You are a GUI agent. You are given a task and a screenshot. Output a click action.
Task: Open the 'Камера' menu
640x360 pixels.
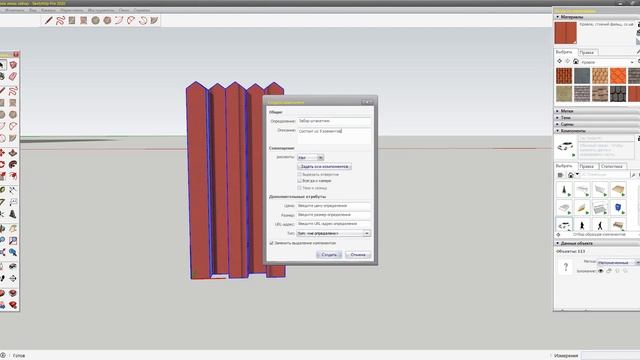click(48, 10)
